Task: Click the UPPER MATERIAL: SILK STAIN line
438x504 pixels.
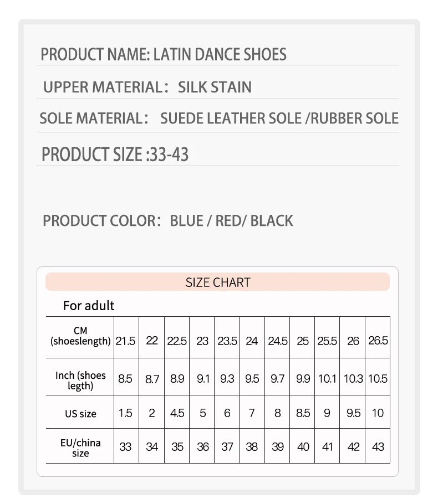Action: click(x=147, y=87)
